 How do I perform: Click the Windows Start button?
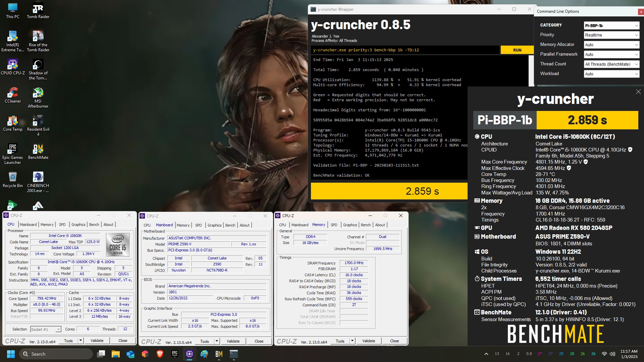click(x=11, y=354)
